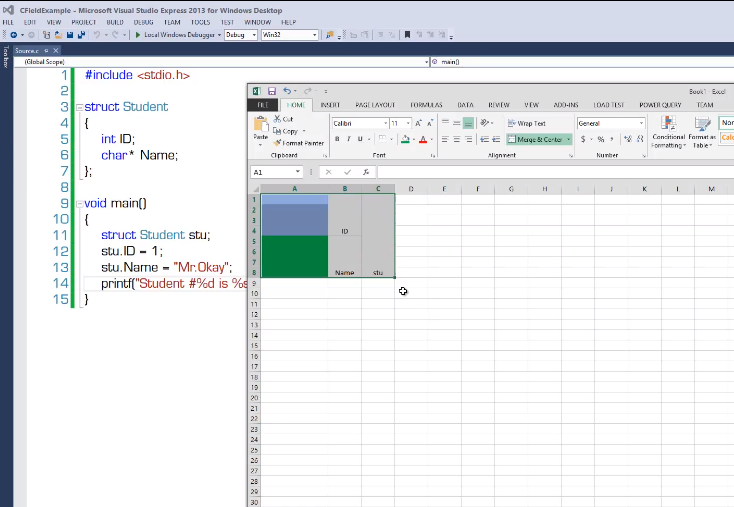The image size is (734, 507).
Task: Click Find in Files icon in Visual Studio
Action: click(x=330, y=35)
